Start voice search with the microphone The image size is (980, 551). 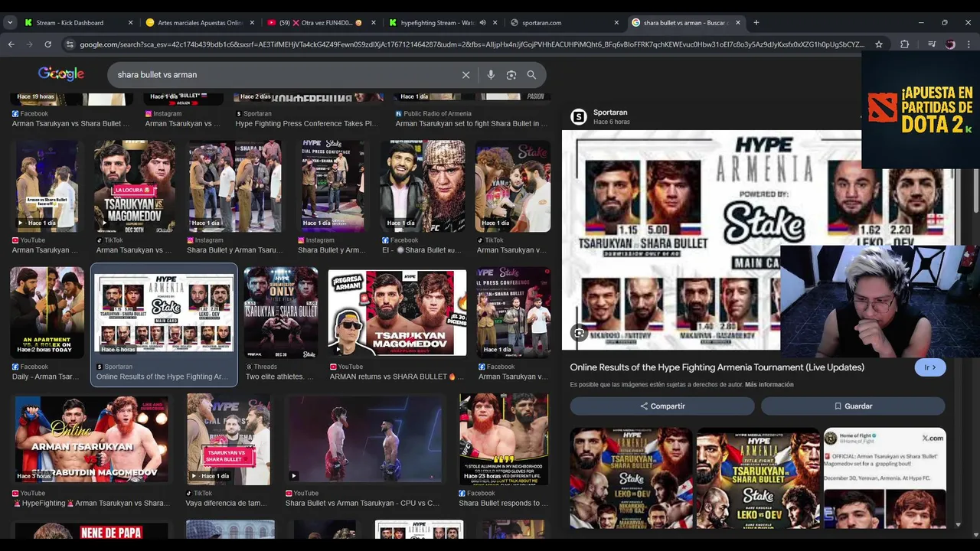point(491,75)
